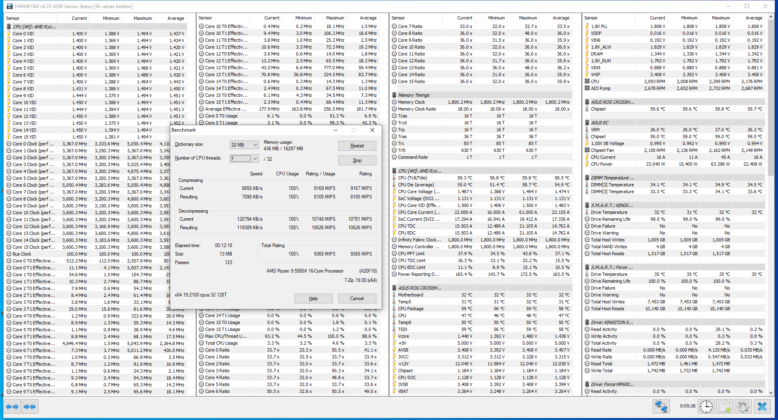The image size is (778, 420).
Task: Select the SoC Voltage (SVI2 row
Action: coord(481,198)
